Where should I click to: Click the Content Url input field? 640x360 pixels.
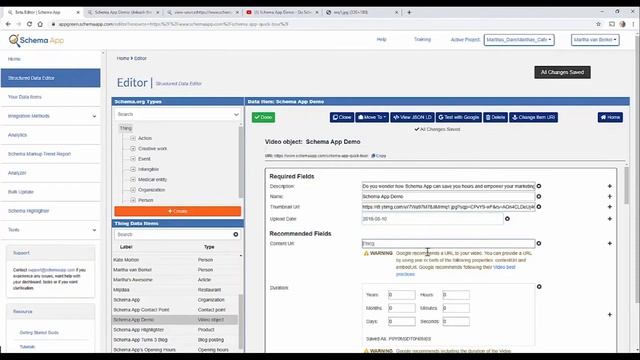tap(448, 243)
